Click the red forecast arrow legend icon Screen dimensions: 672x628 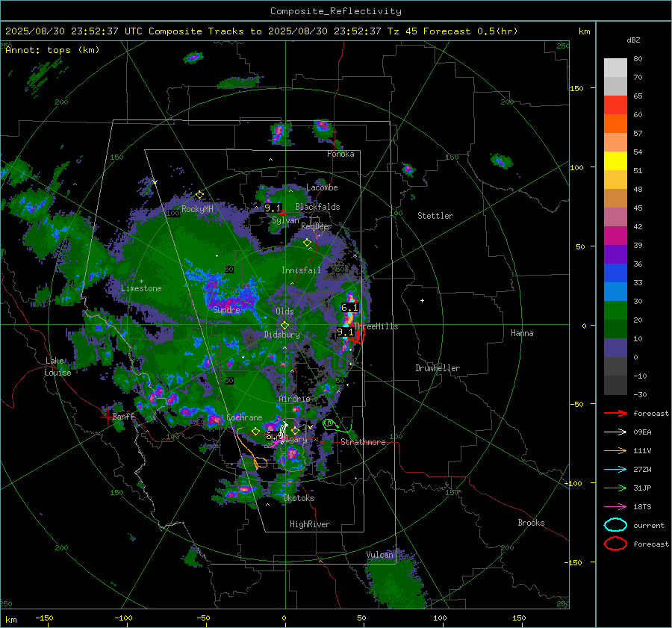[x=615, y=413]
